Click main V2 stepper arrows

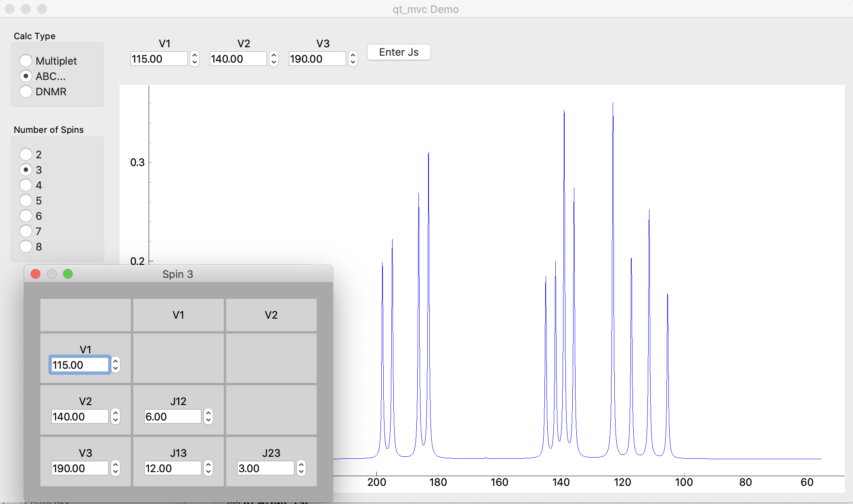click(274, 59)
